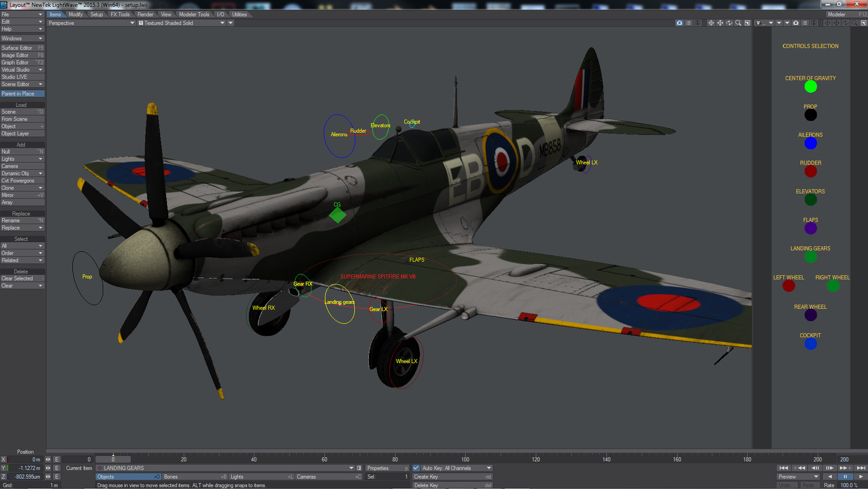Click the Current Item list icon beside the dropdown arrow
This screenshot has width=868, height=489.
pos(359,468)
